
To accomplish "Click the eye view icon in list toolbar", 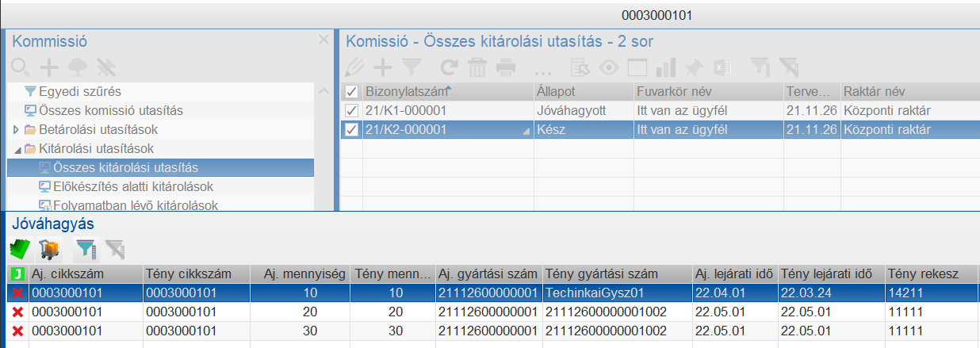I will (x=609, y=67).
